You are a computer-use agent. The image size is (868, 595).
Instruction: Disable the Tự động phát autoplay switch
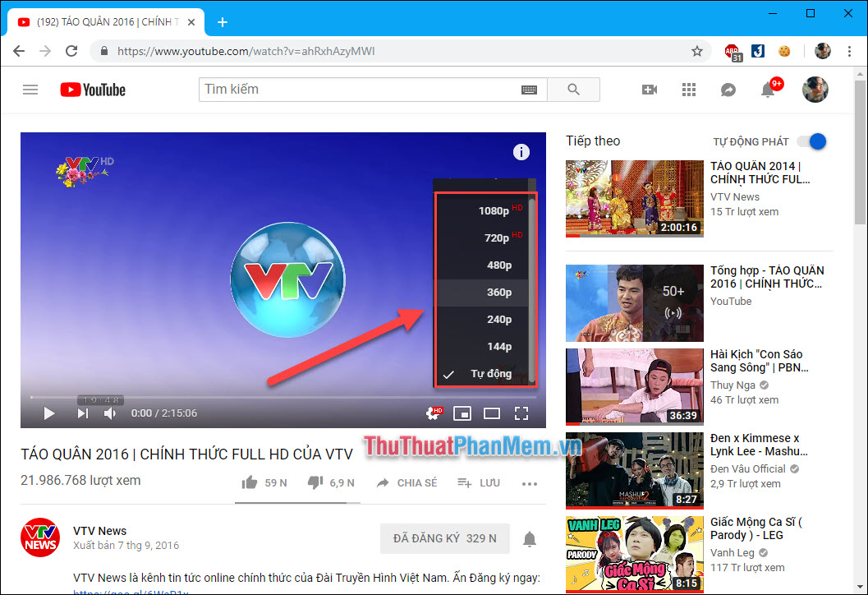pyautogui.click(x=811, y=141)
